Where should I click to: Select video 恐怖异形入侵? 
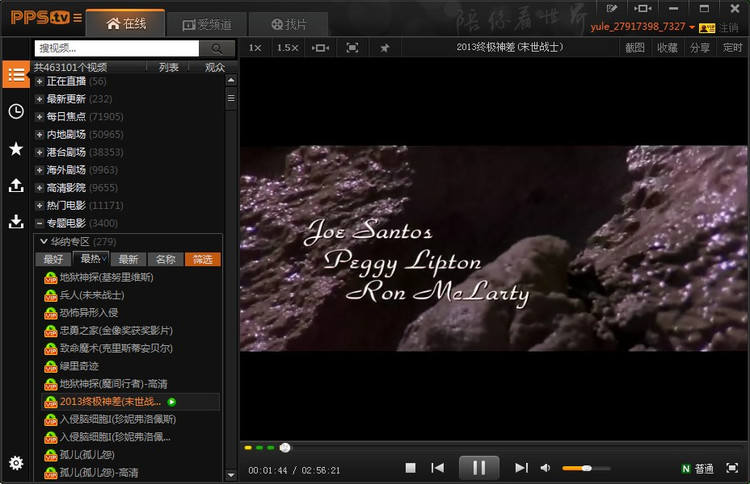88,313
